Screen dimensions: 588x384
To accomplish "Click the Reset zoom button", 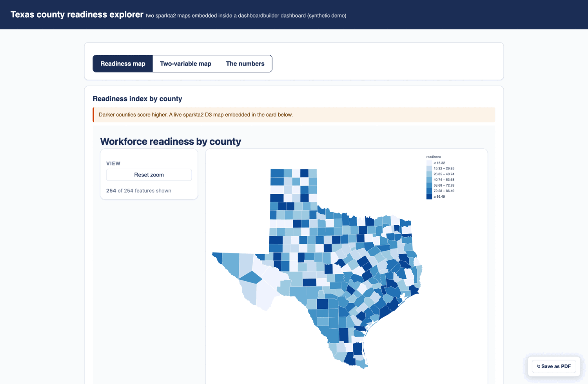I will (x=149, y=175).
